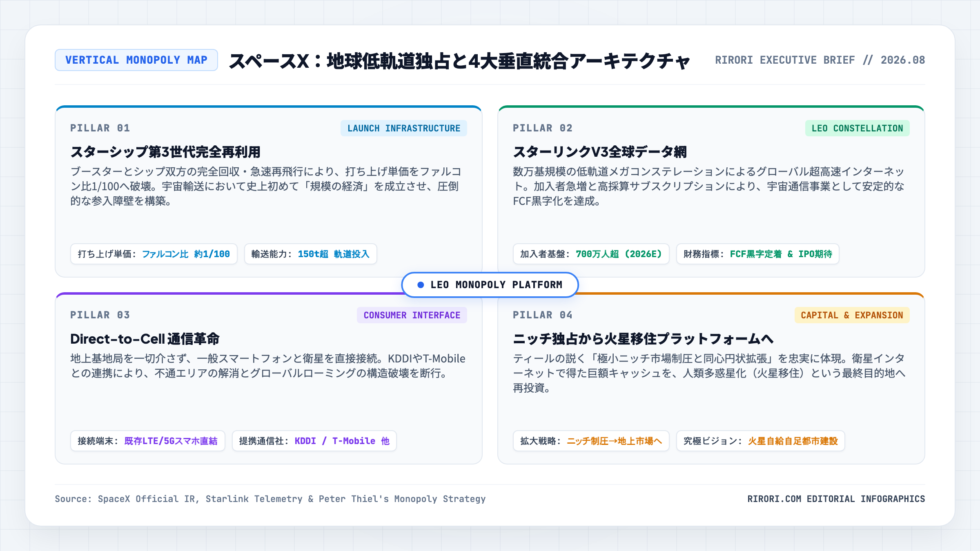Click the PILLAR 02 label
This screenshot has width=980, height=551.
pyautogui.click(x=543, y=128)
